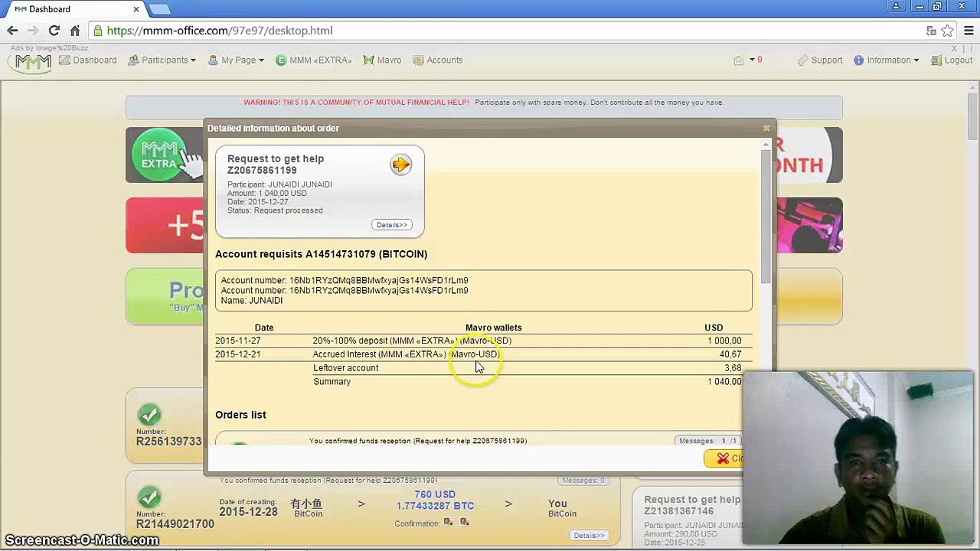Expand the My Page dropdown menu
The height and width of the screenshot is (551, 980).
point(236,60)
